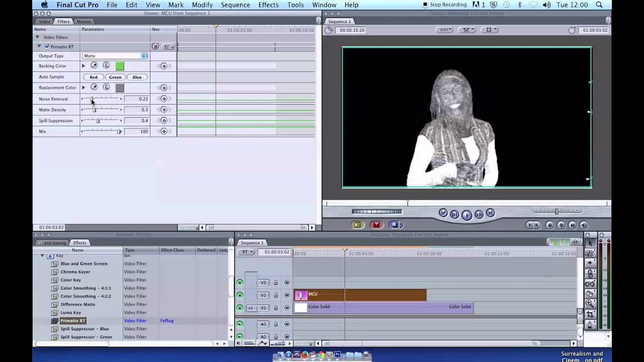Collapse the Video Filters section
Viewport: 644px width, 362px height.
coord(37,37)
